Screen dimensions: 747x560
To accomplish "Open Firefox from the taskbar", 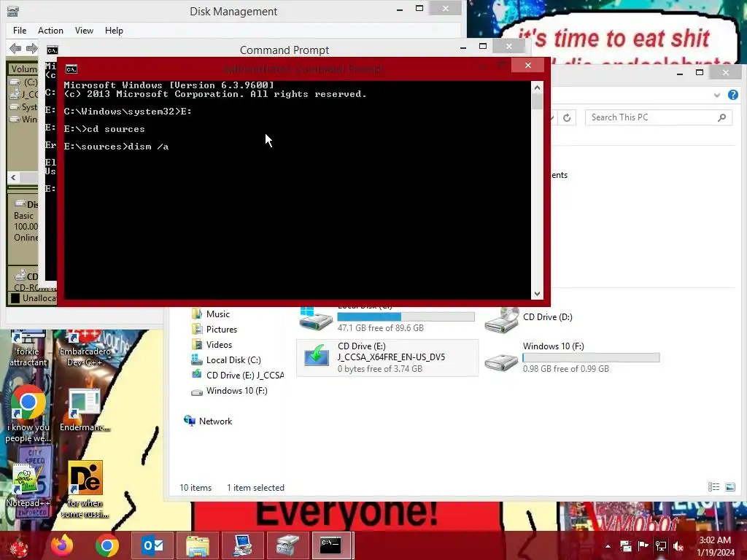I will (x=62, y=545).
